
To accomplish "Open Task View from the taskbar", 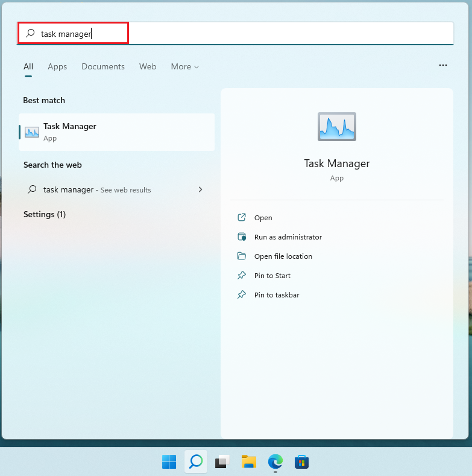I will coord(222,462).
